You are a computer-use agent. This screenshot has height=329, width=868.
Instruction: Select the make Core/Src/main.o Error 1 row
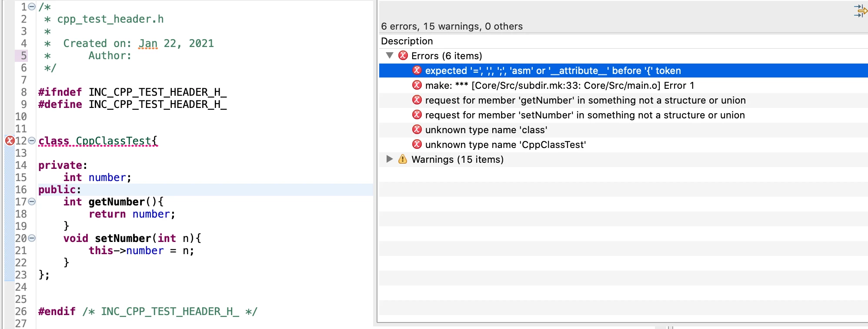[x=624, y=85]
